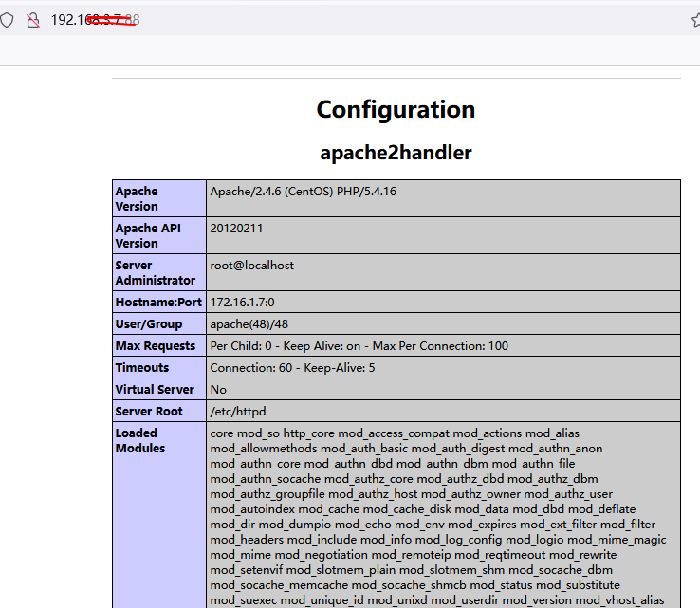700x608 pixels.
Task: Click the Max Requests label cell
Action: tap(159, 346)
